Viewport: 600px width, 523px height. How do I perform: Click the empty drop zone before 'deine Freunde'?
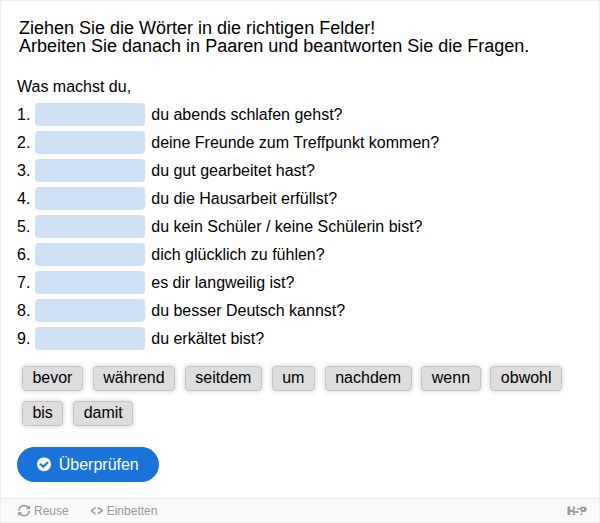[90, 142]
